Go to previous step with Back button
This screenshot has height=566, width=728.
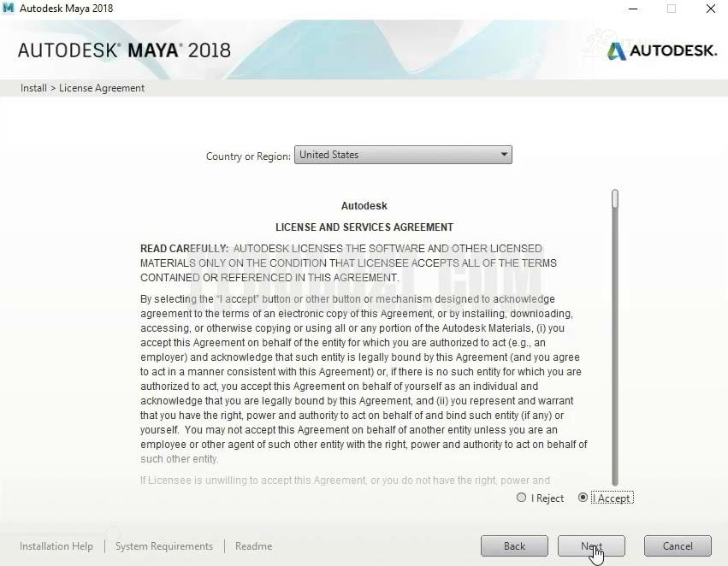514,546
